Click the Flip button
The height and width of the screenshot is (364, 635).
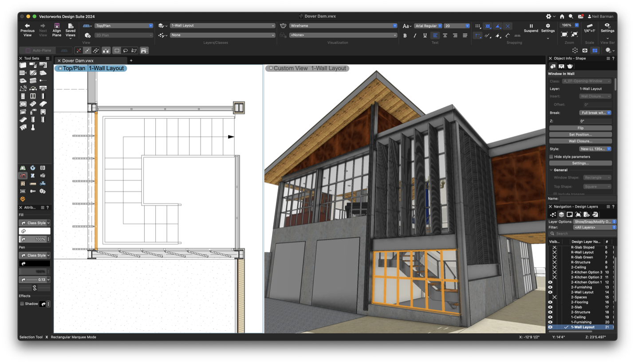click(x=580, y=128)
